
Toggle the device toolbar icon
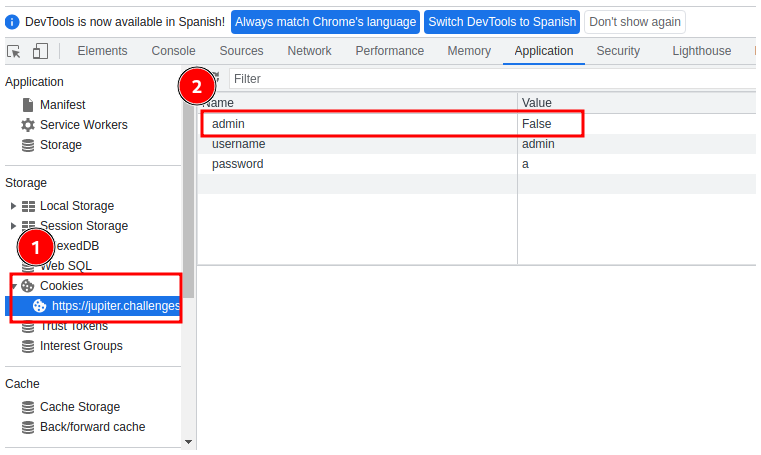coord(40,51)
